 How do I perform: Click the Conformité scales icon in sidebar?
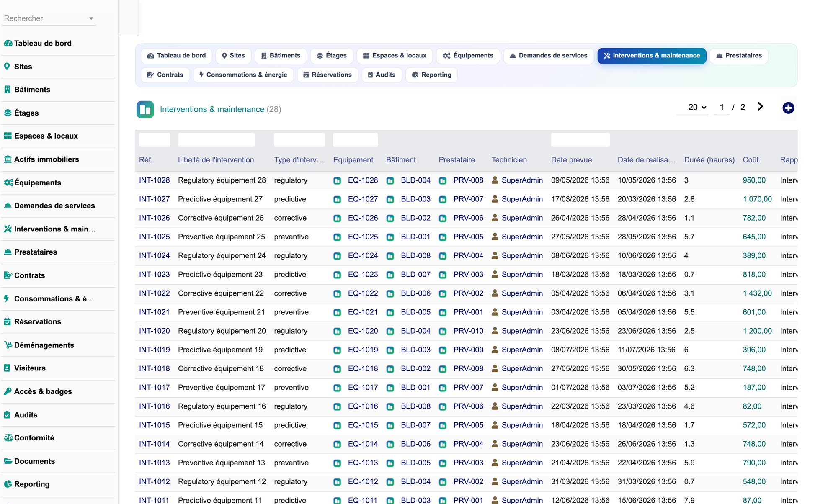[8, 438]
